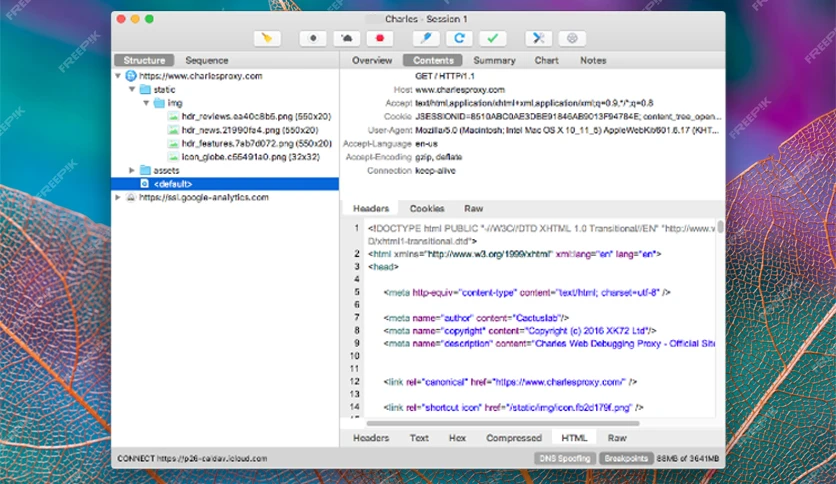Screen dimensions: 836x484
Task: Click the broom clear session icon
Action: [267, 38]
